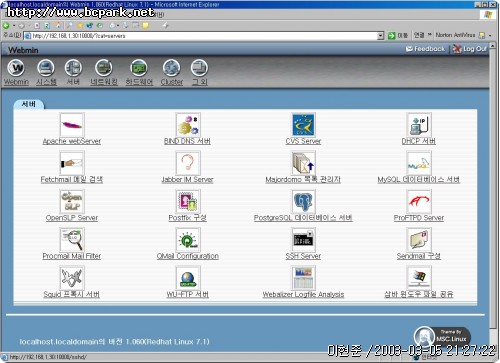The width and height of the screenshot is (500, 363).
Task: Click the ProFTPD Server text link
Action: [419, 218]
